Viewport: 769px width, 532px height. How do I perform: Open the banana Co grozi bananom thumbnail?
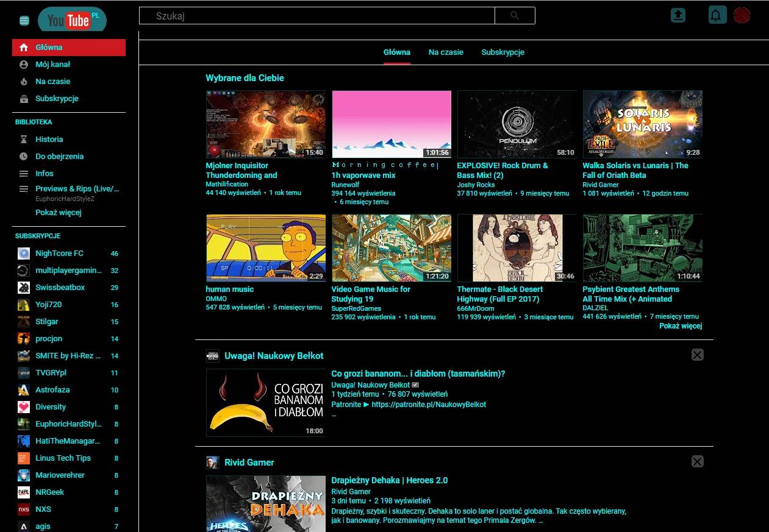pos(266,403)
